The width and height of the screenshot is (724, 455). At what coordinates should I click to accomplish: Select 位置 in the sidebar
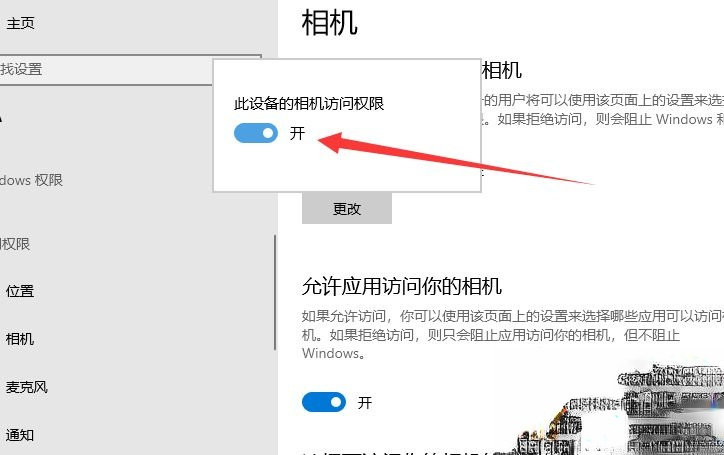[x=20, y=291]
